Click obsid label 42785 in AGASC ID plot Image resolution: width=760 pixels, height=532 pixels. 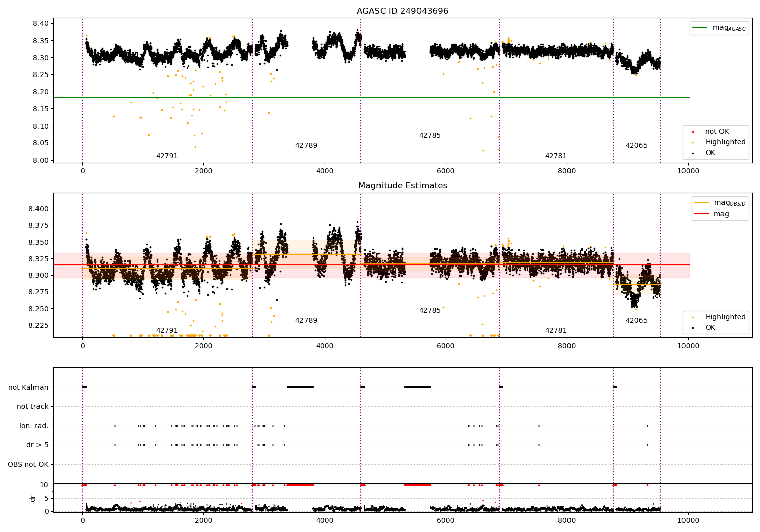coord(430,136)
